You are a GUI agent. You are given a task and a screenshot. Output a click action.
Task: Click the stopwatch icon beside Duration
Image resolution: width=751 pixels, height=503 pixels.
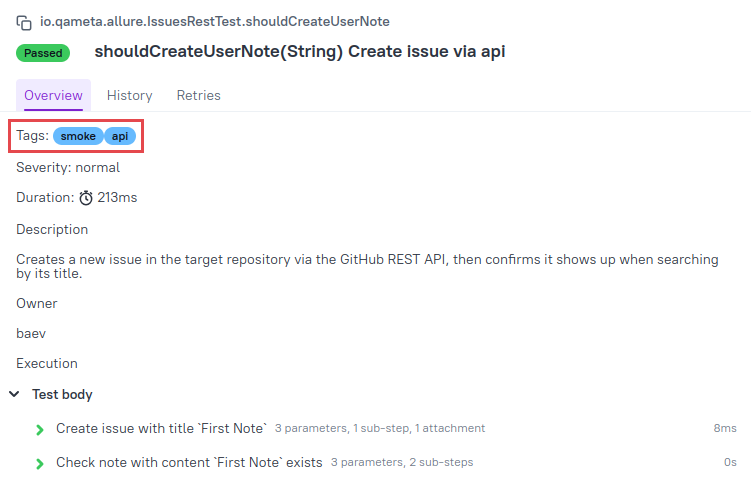coord(86,198)
